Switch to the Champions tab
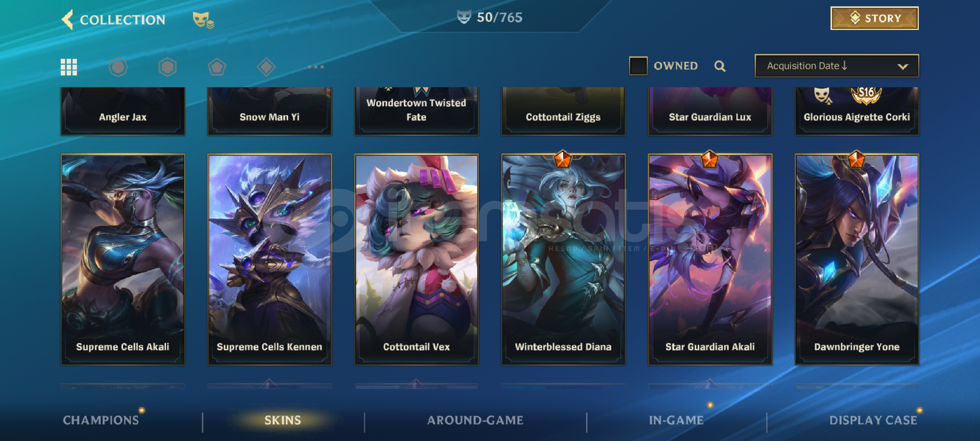Image resolution: width=980 pixels, height=441 pixels. pos(101,420)
